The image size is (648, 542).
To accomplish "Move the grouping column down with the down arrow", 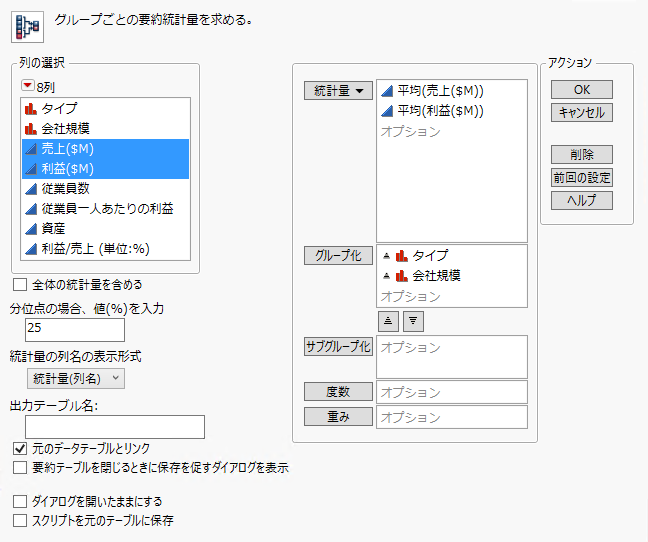I will point(412,320).
